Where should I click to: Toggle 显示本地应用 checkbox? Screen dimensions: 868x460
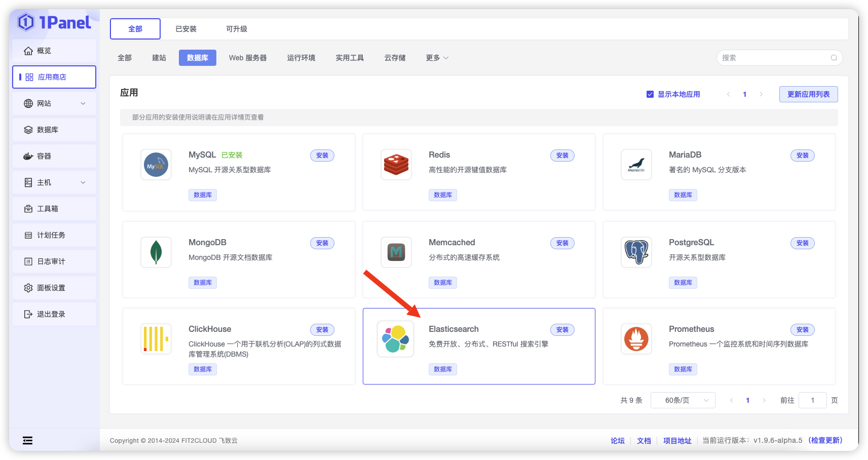coord(650,94)
